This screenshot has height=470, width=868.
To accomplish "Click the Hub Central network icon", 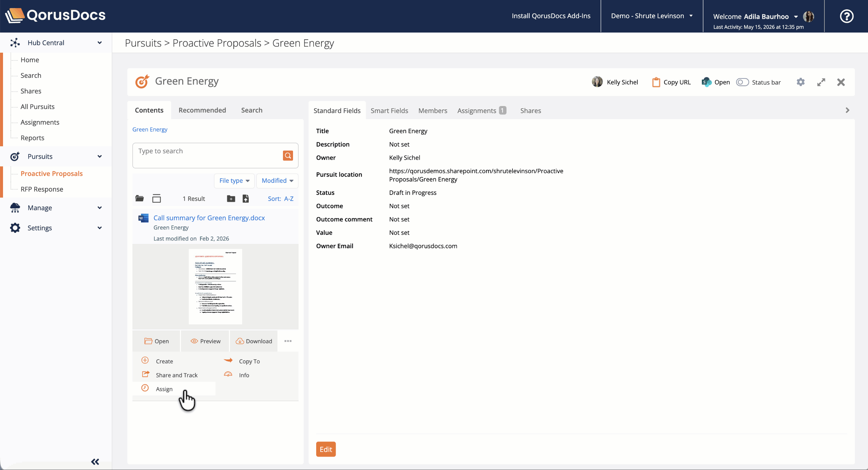I will click(x=15, y=43).
